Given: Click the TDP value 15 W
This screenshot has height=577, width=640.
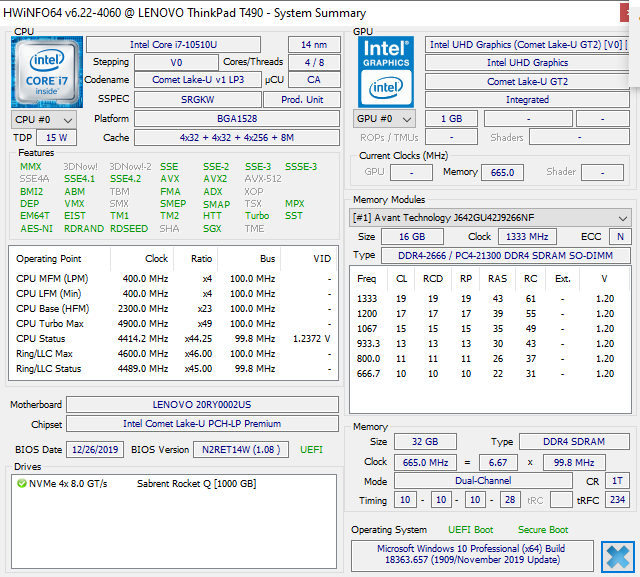Looking at the screenshot, I should (x=56, y=138).
